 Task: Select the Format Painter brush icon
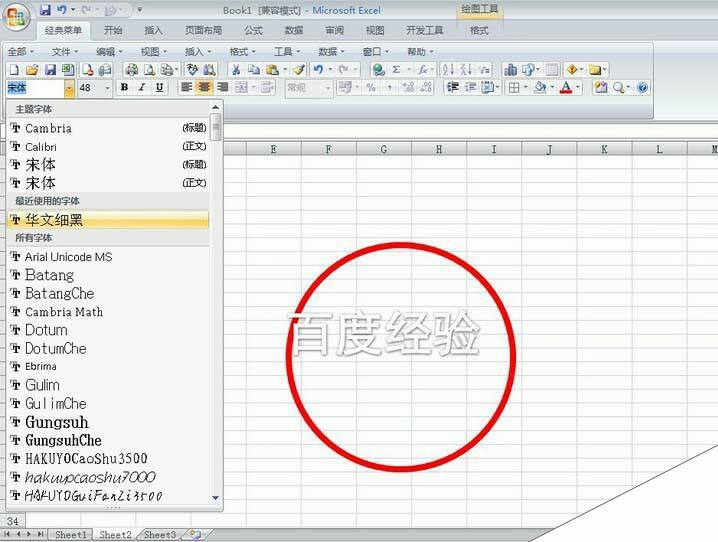pos(298,70)
